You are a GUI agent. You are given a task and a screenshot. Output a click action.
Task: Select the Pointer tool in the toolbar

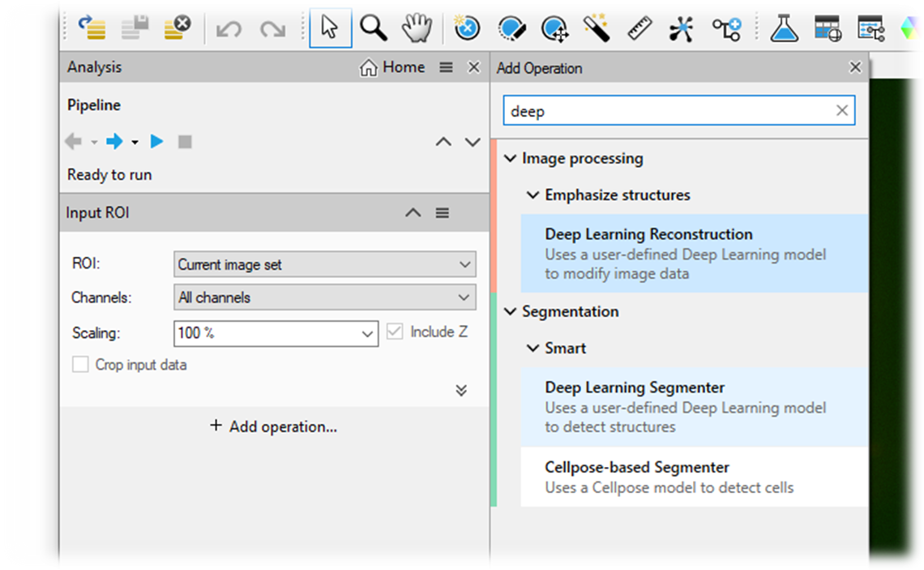click(x=330, y=28)
